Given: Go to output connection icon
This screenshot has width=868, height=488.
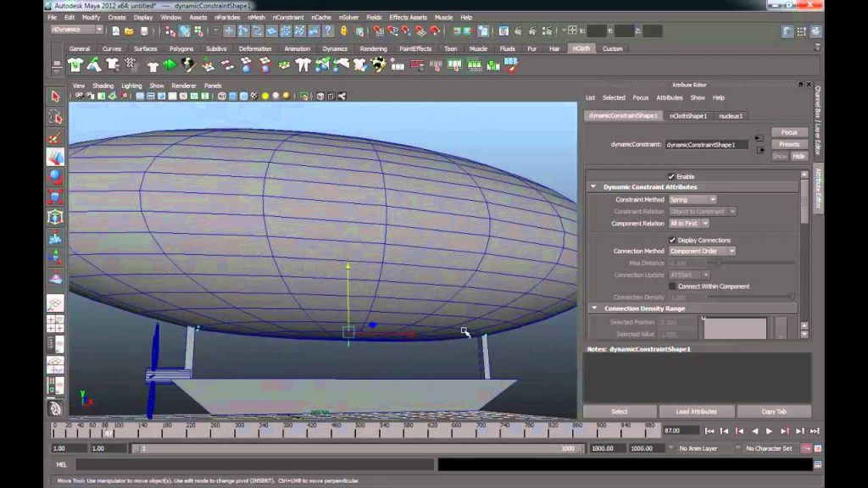Looking at the screenshot, I should (x=760, y=150).
